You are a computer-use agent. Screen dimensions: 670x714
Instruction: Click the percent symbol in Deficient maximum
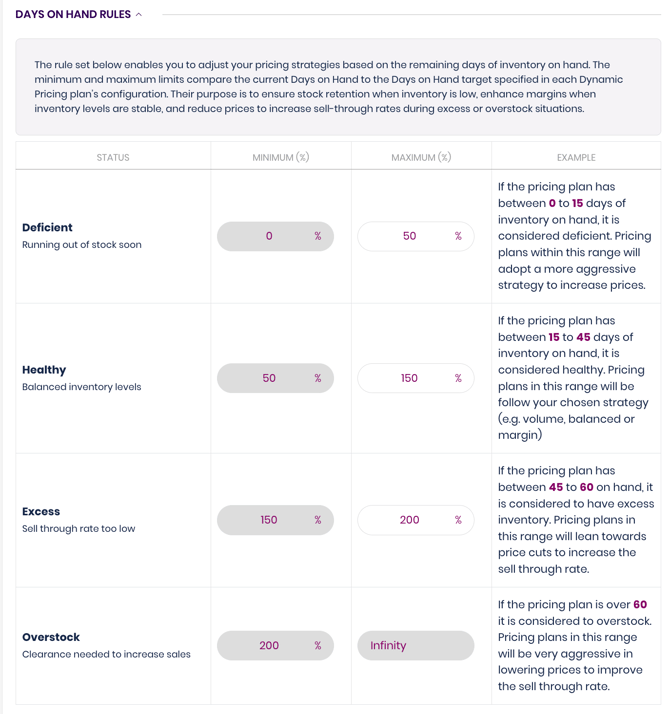[x=458, y=236]
